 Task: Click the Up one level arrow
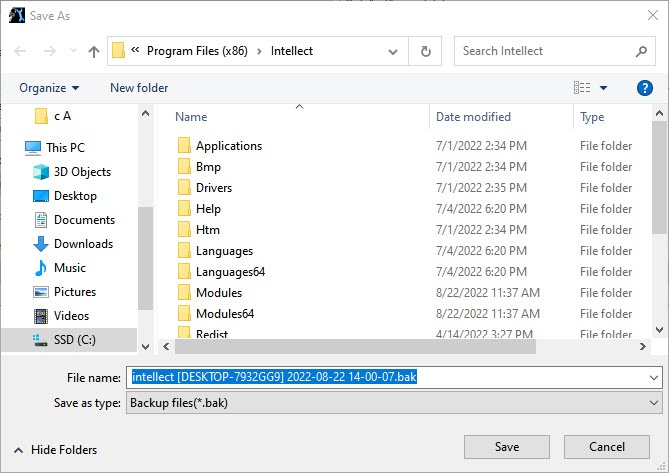[x=94, y=51]
